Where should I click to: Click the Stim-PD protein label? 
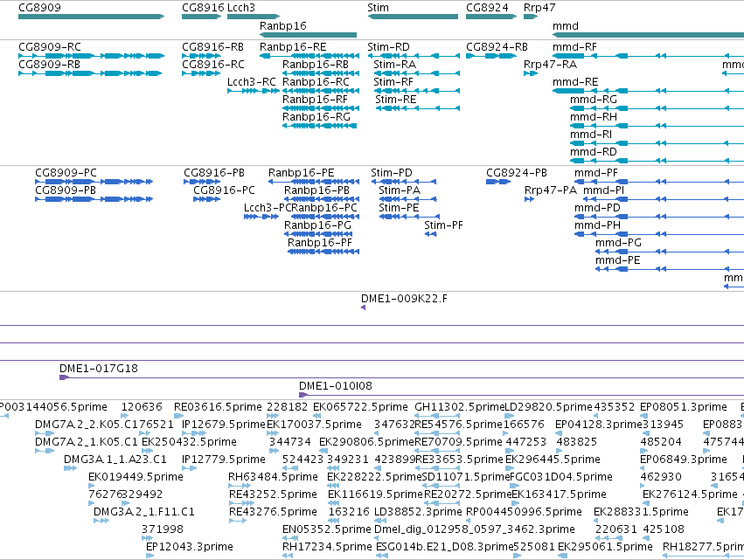point(392,173)
